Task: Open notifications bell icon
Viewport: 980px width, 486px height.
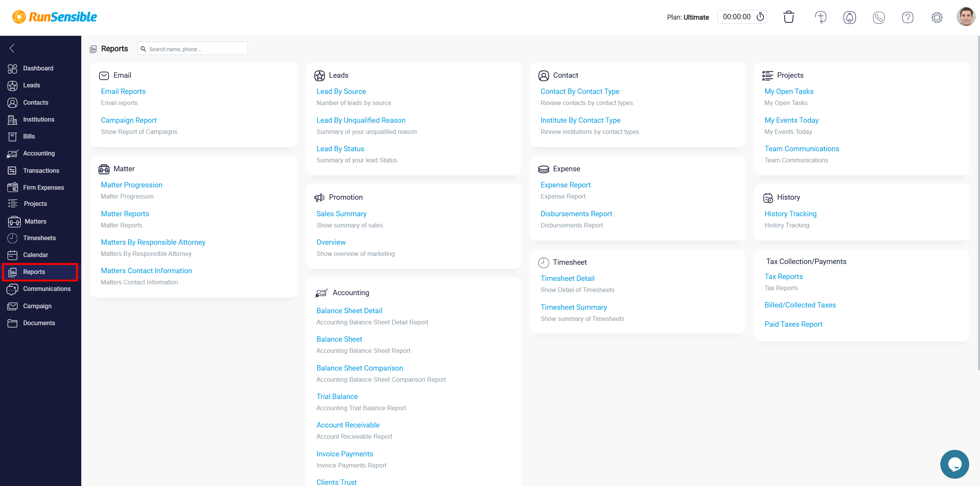Action: pos(849,17)
